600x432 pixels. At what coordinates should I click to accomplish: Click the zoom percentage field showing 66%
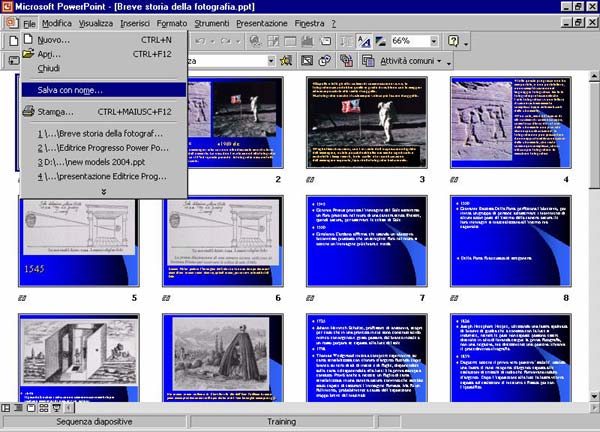point(410,41)
